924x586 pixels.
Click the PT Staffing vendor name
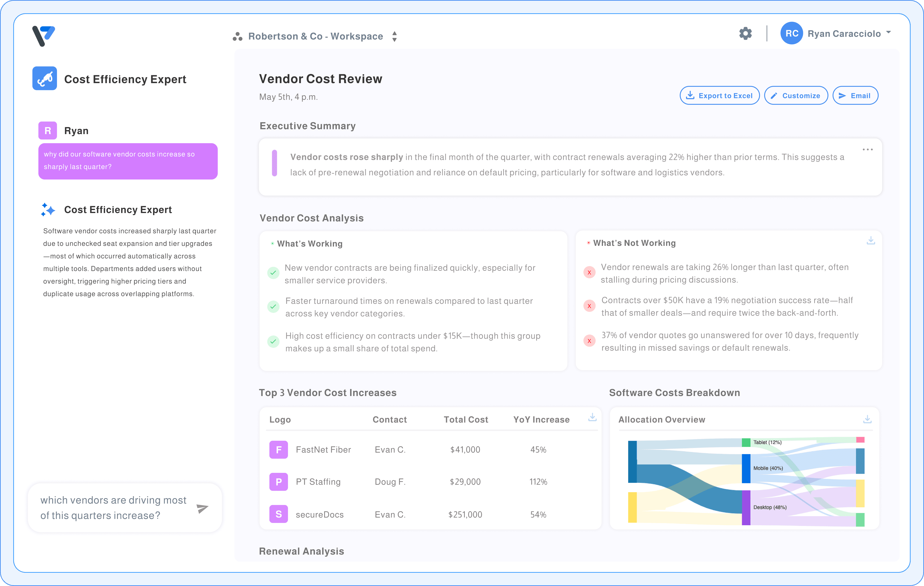(318, 482)
